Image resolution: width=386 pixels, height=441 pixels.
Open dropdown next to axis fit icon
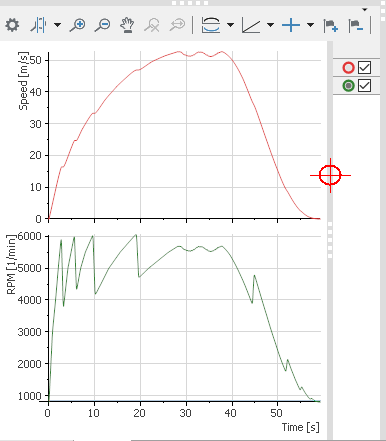230,25
